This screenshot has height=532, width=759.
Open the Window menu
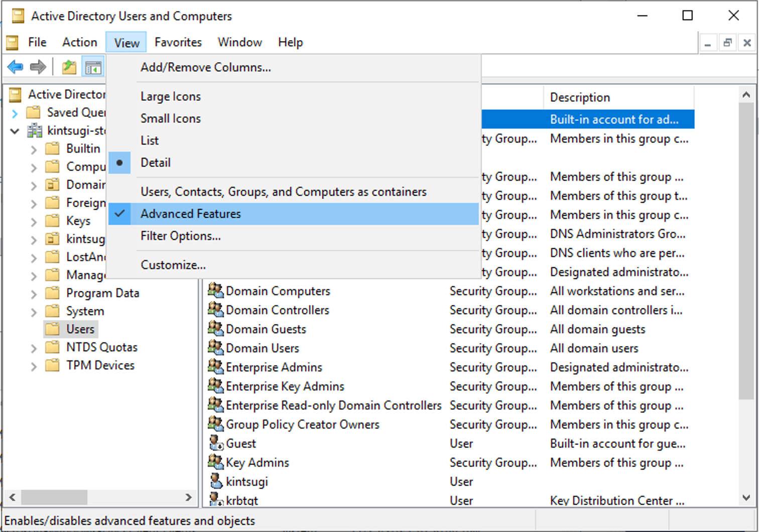point(240,42)
